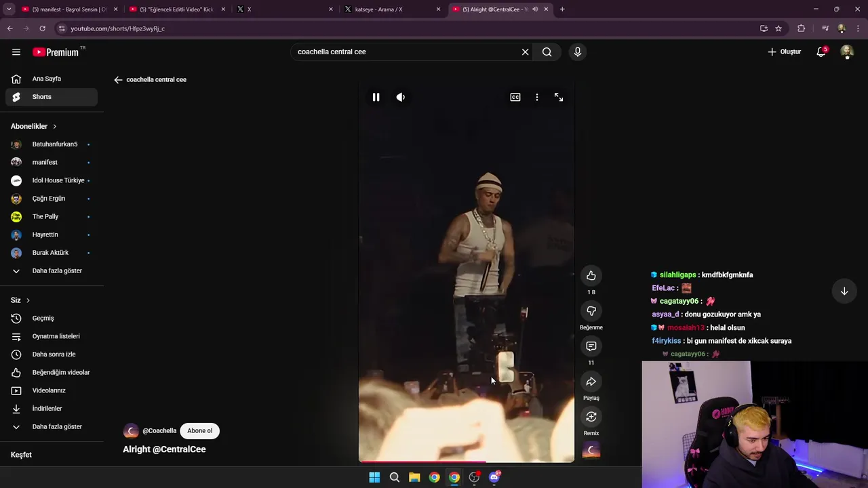This screenshot has width=868, height=488.
Task: Open the YouTube account avatar menu
Action: (x=847, y=52)
